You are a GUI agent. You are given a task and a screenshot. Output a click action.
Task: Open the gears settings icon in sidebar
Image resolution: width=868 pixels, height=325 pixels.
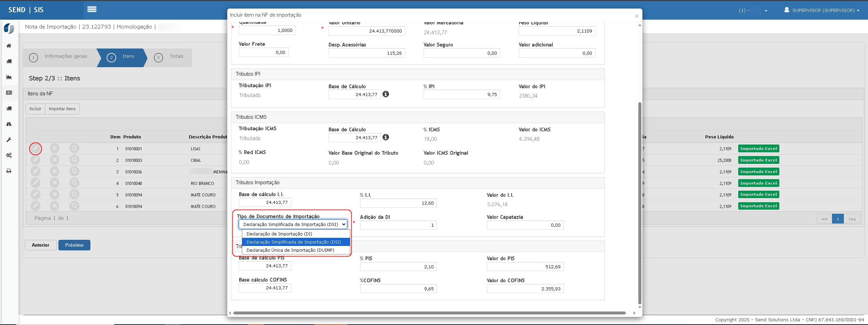pos(9,155)
